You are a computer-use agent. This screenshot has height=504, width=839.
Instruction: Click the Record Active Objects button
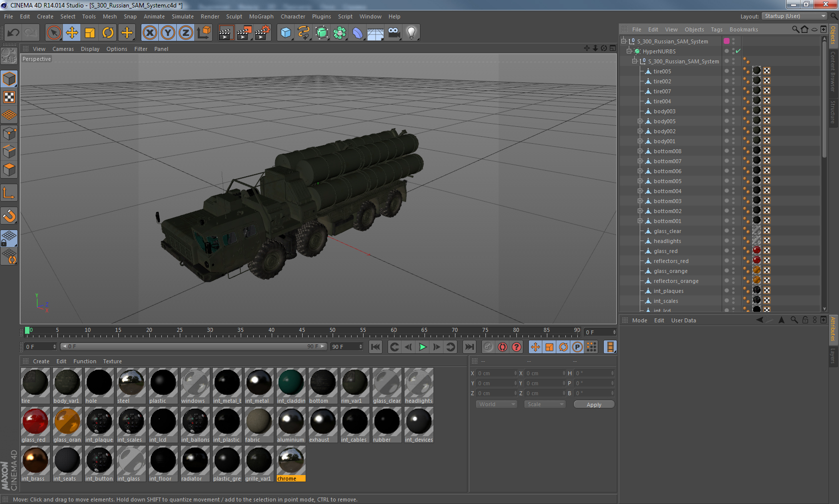point(488,347)
